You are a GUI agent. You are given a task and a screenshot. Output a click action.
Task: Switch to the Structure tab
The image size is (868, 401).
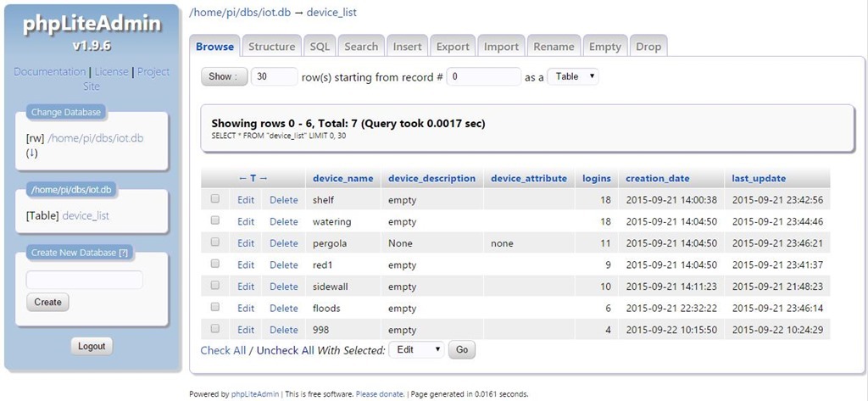(x=272, y=47)
